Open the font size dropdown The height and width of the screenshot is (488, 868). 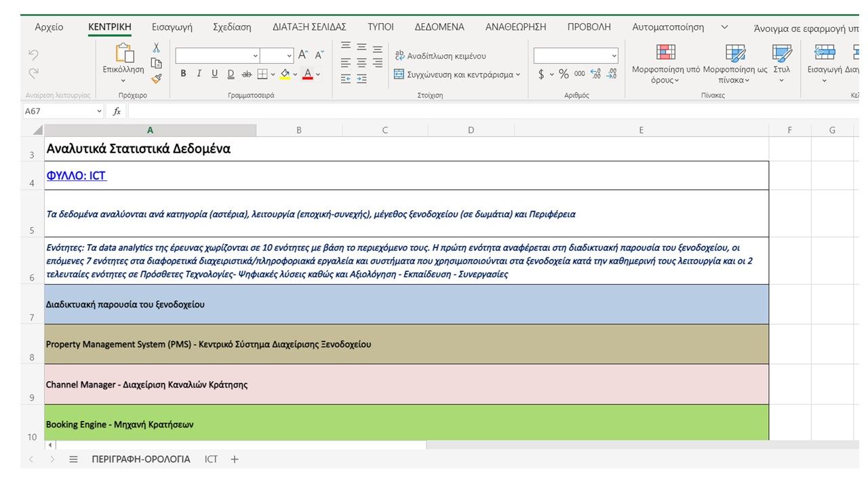290,56
